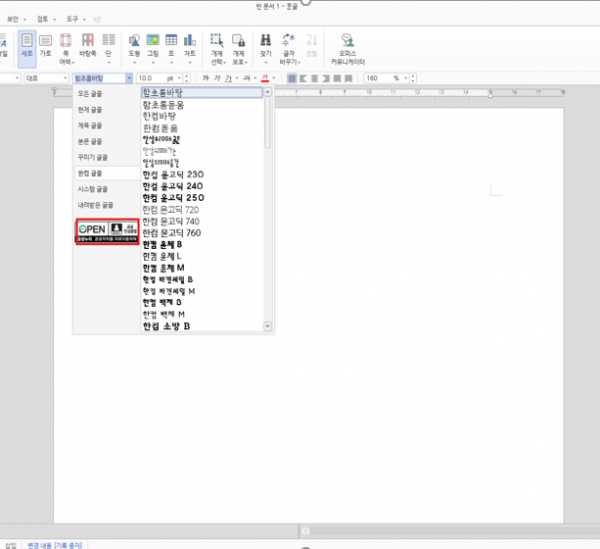600x549 pixels.
Task: Insert a picture with 그림 icon
Action: (153, 49)
